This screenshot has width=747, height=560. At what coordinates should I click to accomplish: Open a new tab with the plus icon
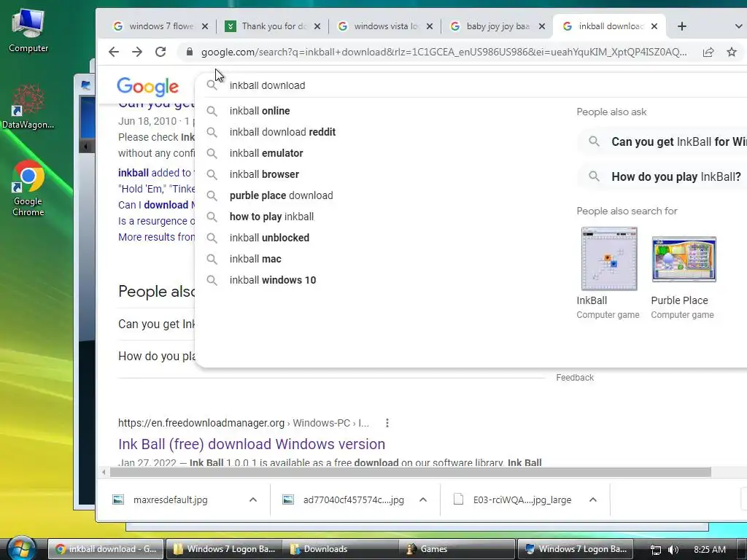click(682, 26)
